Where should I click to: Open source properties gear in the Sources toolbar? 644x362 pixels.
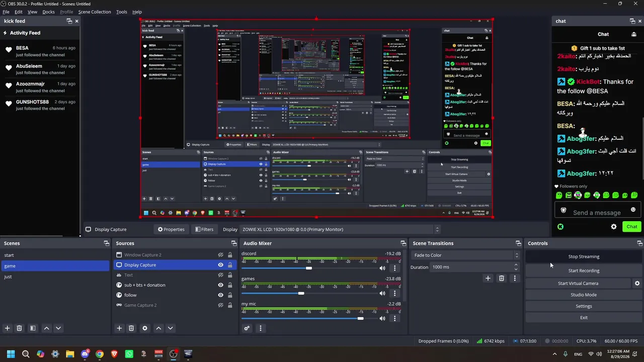pyautogui.click(x=145, y=328)
